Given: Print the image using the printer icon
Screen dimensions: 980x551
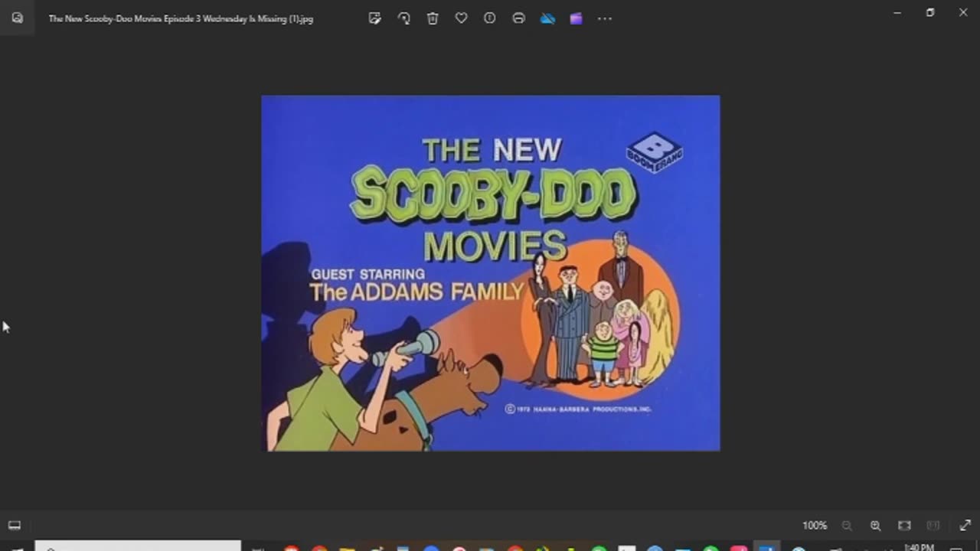Looking at the screenshot, I should (x=518, y=18).
